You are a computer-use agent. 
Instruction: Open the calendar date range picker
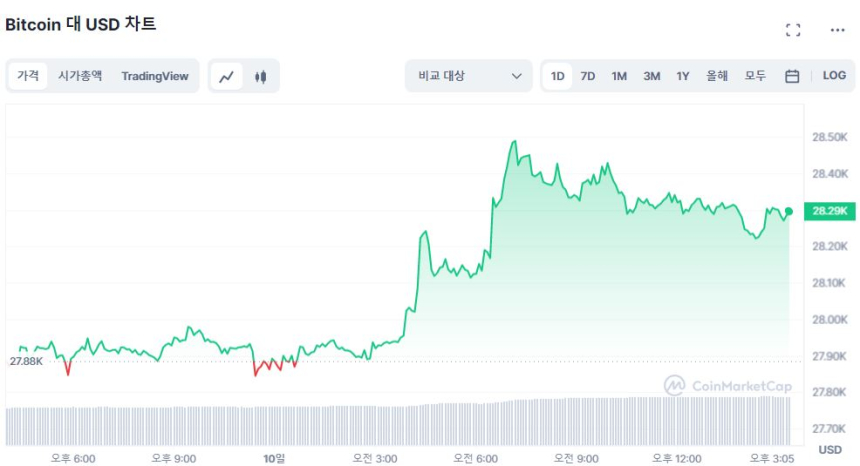(792, 76)
